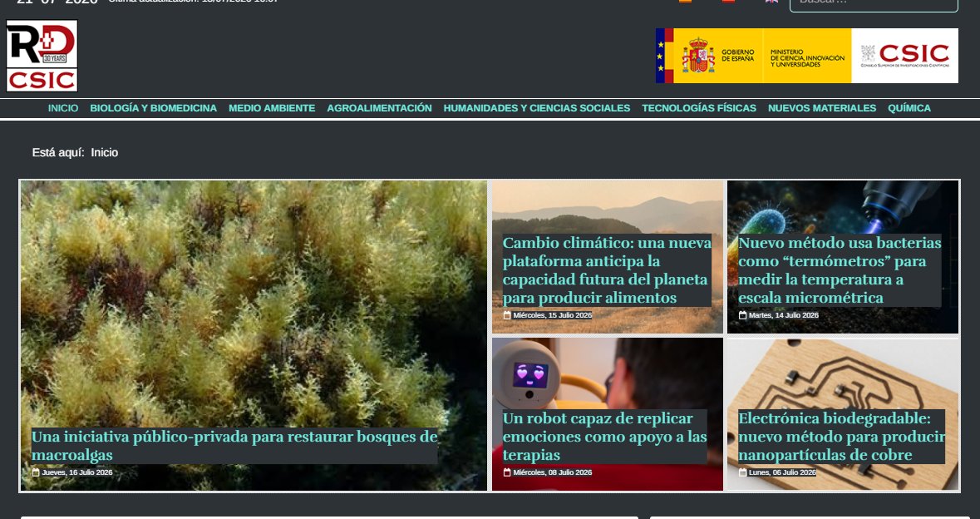The width and height of the screenshot is (980, 519).
Task: Click calendar icon beside Miércoles, 15 Julio 2026
Action: (507, 315)
